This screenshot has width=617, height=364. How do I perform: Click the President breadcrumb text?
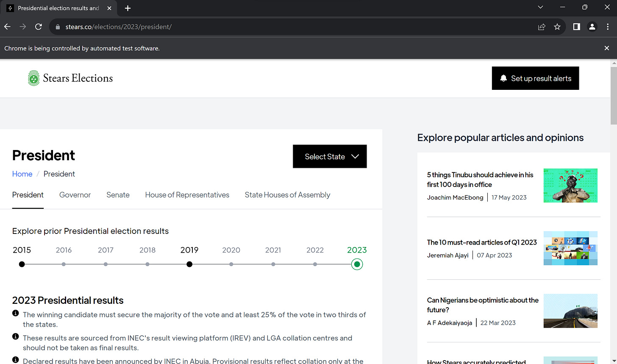tap(59, 174)
